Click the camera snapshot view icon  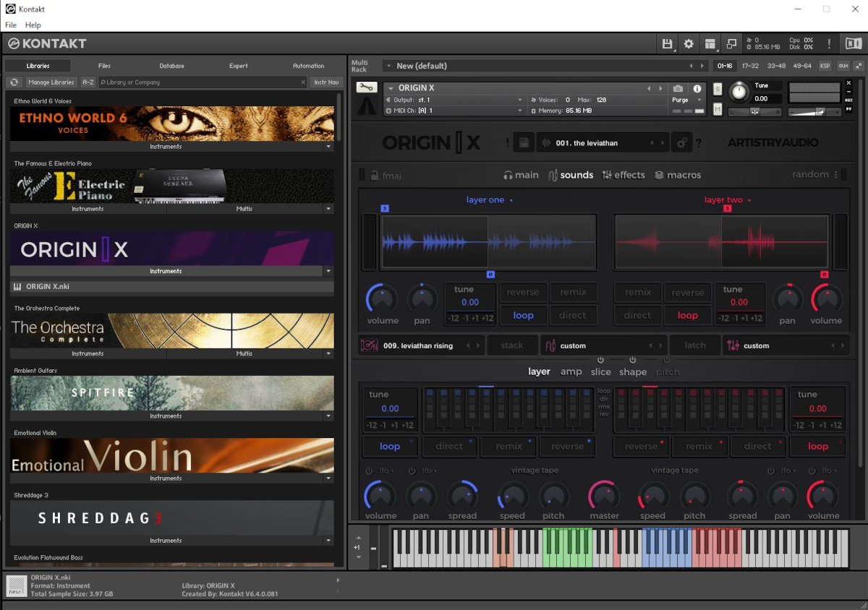pos(678,89)
